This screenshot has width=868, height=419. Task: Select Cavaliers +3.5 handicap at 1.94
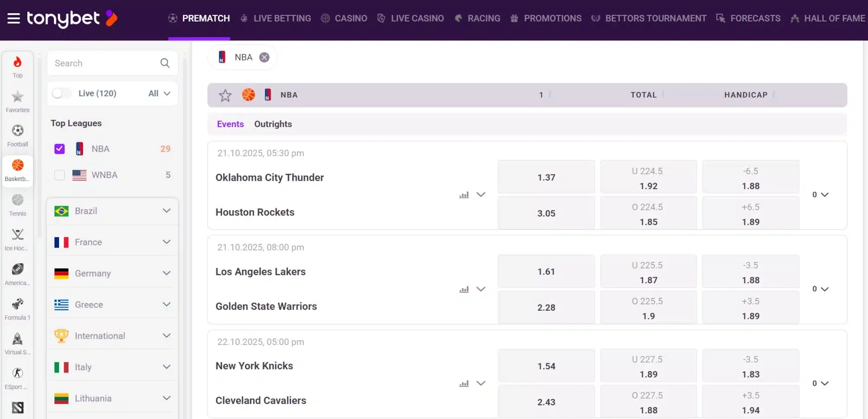tap(750, 402)
